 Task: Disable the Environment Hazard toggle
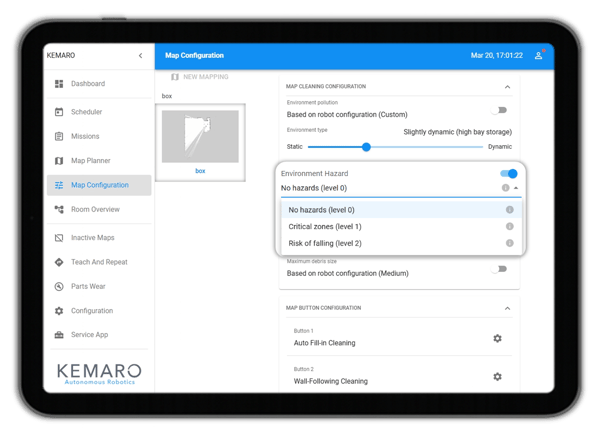509,174
